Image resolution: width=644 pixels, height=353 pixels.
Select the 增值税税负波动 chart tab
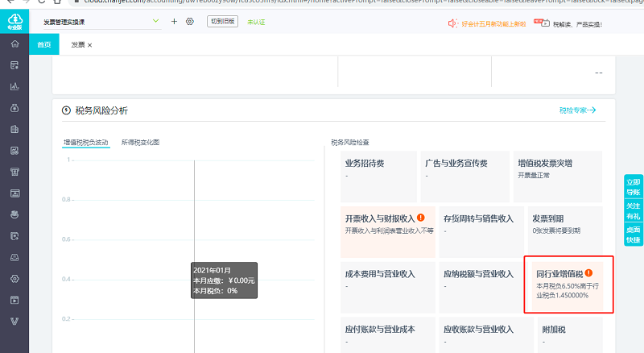tap(86, 143)
